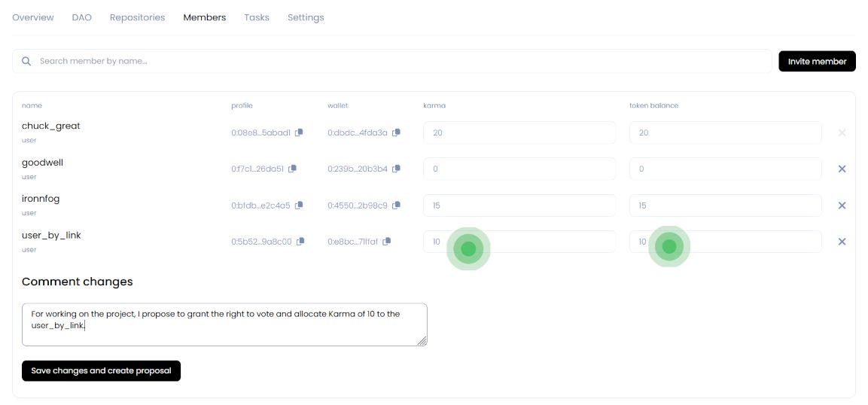Copy user_by_link profile address
The image size is (868, 405).
click(x=300, y=242)
